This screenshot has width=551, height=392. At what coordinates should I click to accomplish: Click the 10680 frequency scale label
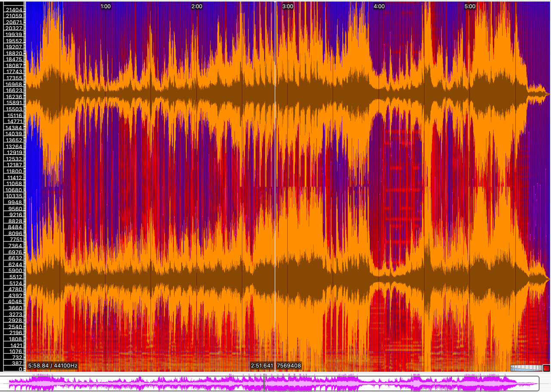tap(14, 190)
